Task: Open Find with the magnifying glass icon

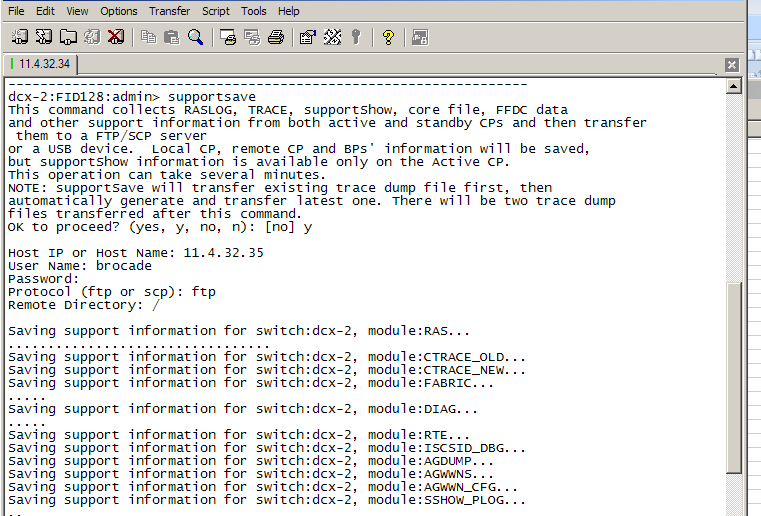Action: click(196, 37)
